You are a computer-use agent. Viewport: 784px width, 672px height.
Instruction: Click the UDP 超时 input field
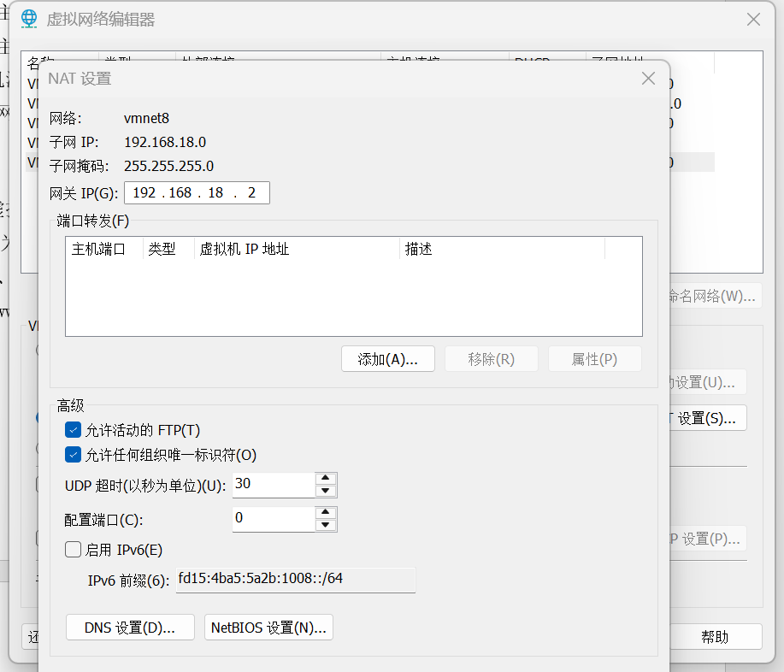[x=274, y=484]
